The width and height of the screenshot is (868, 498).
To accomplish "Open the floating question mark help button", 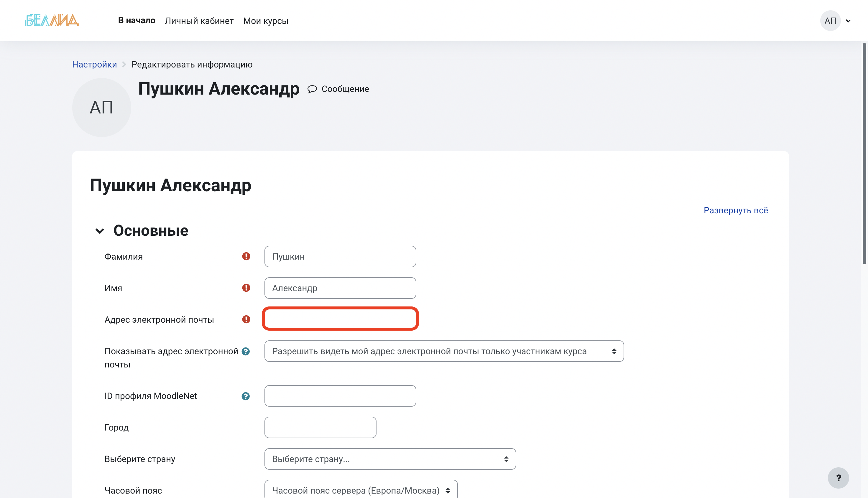I will coord(838,478).
